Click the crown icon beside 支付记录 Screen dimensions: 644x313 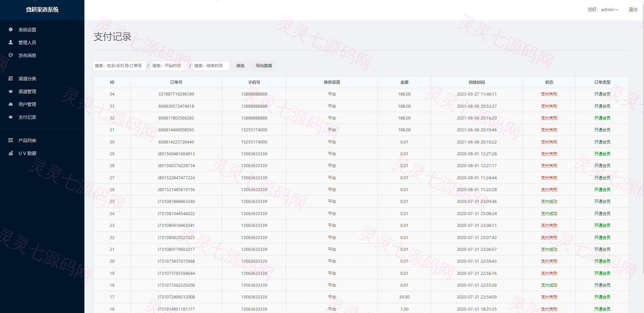11,117
